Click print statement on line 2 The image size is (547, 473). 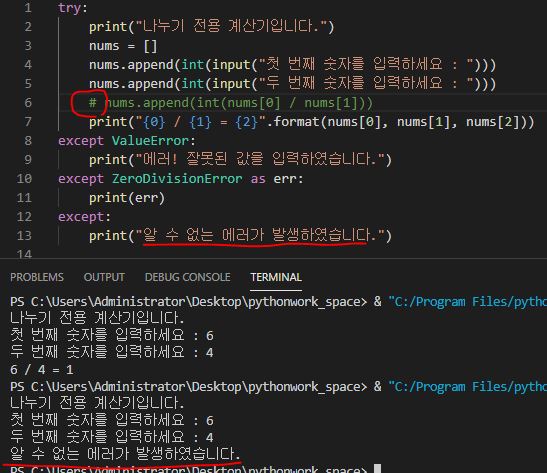click(212, 27)
